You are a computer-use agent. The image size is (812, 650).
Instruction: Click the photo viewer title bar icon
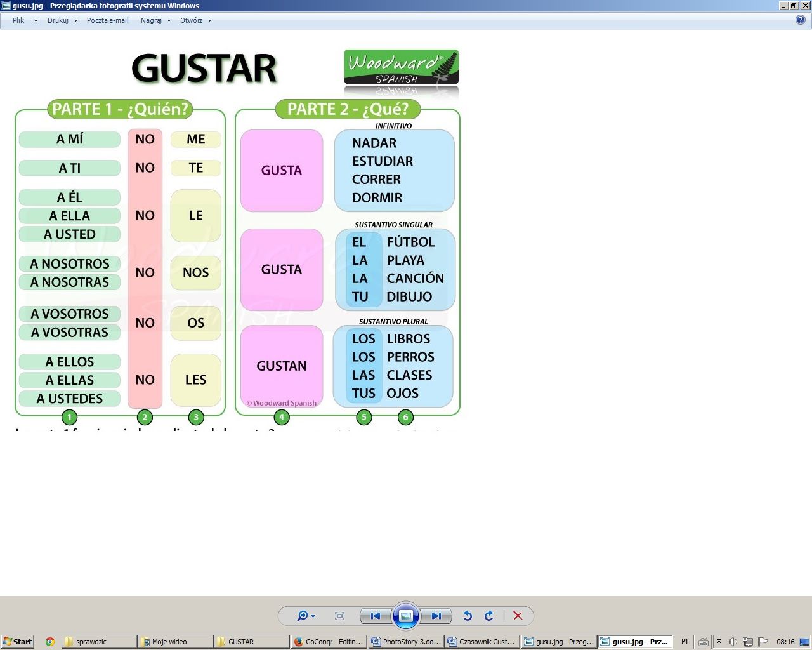point(6,5)
